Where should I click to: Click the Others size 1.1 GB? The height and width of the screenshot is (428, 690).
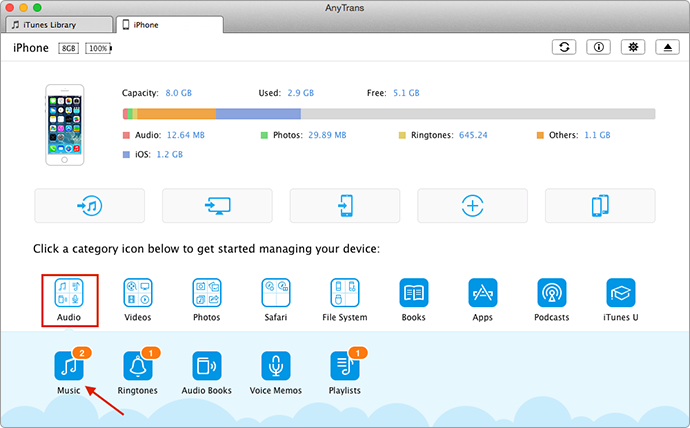pyautogui.click(x=597, y=135)
